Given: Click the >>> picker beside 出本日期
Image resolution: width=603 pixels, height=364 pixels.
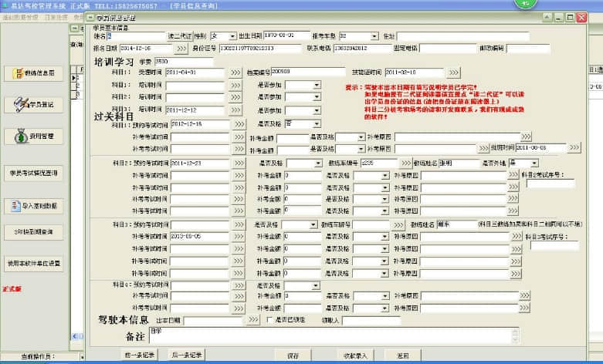Looking at the screenshot, I should (251, 320).
